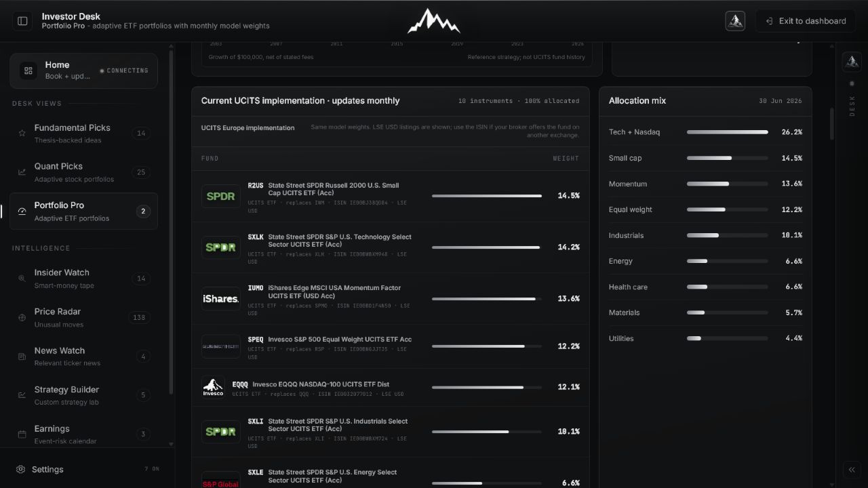Image resolution: width=868 pixels, height=488 pixels.
Task: Click the Small cap allocation row label
Action: pyautogui.click(x=625, y=158)
